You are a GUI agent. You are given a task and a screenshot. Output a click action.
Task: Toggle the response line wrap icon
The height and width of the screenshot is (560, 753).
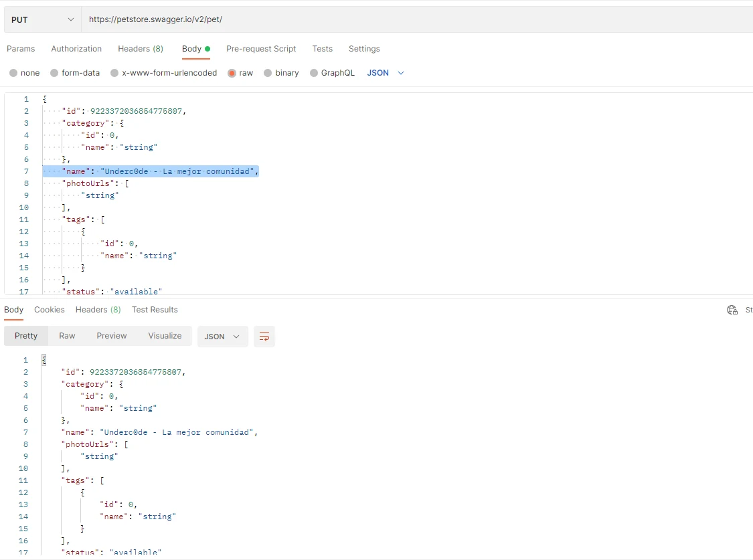pos(264,337)
